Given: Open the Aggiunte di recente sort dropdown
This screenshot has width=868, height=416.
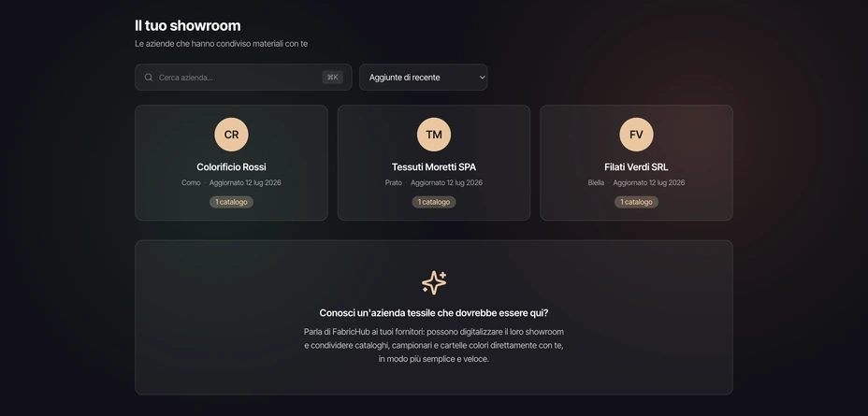Looking at the screenshot, I should 424,78.
